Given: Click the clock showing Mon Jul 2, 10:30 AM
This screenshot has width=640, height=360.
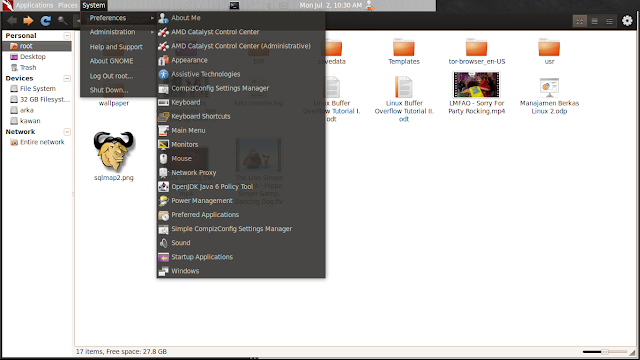Looking at the screenshot, I should 331,5.
